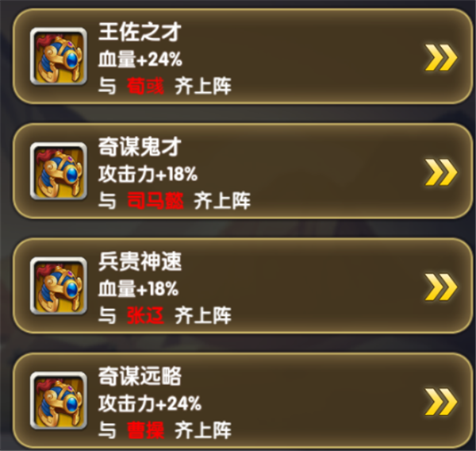
Task: Tap the 攻击力+24% bonus text
Action: pos(150,403)
